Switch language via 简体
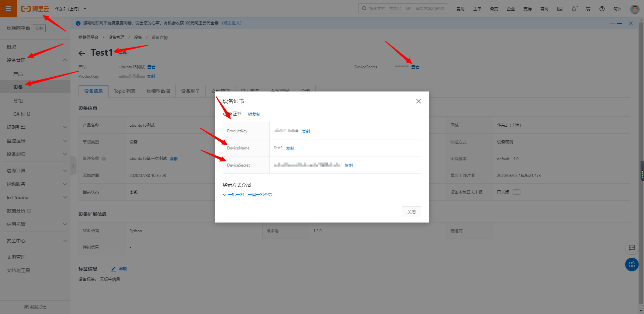 tap(618, 9)
